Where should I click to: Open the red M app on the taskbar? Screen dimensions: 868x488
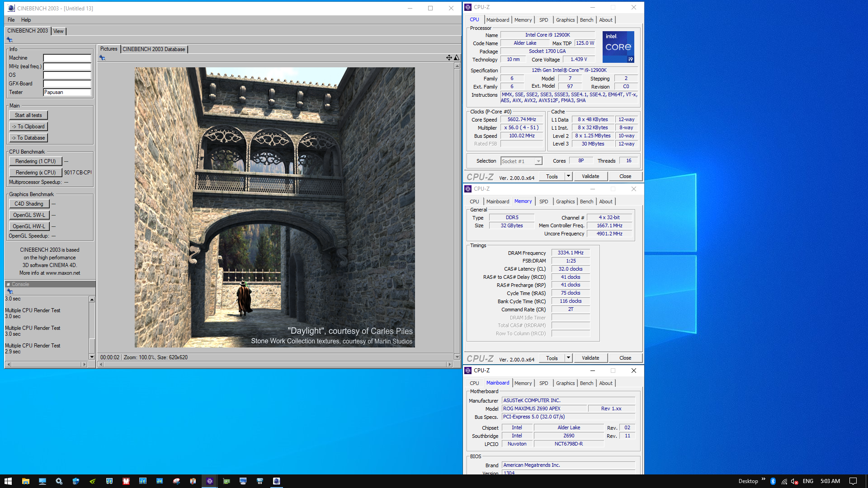126,481
